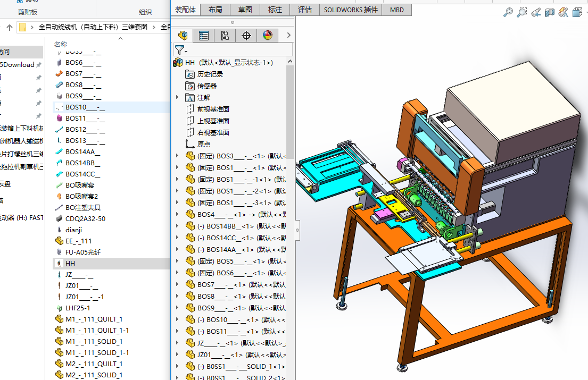Click the Zoom to Area icon
The image size is (588, 380).
point(522,13)
